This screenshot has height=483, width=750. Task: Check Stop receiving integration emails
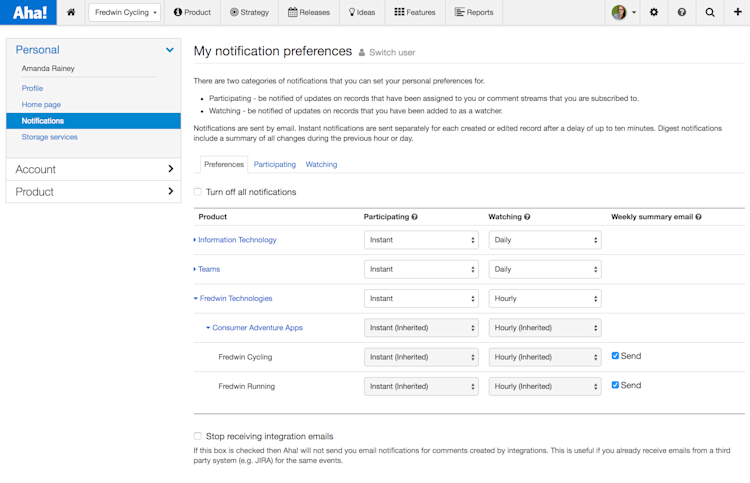(x=198, y=436)
